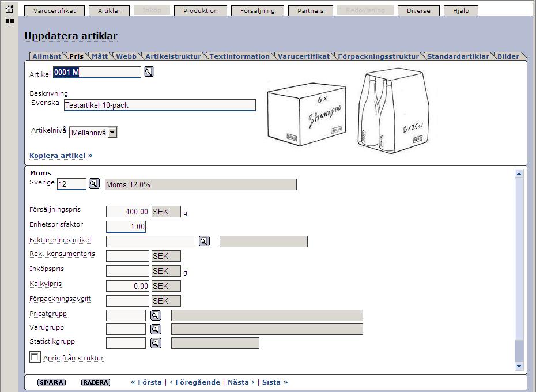The height and width of the screenshot is (392, 536).
Task: Click the Shampoo box illustration
Action: (307, 114)
